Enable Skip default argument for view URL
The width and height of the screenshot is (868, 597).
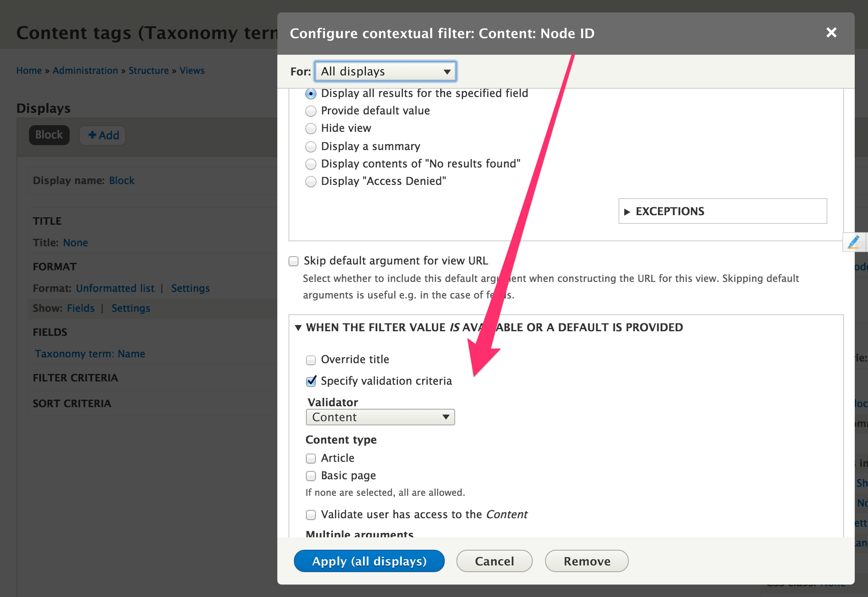pos(293,261)
